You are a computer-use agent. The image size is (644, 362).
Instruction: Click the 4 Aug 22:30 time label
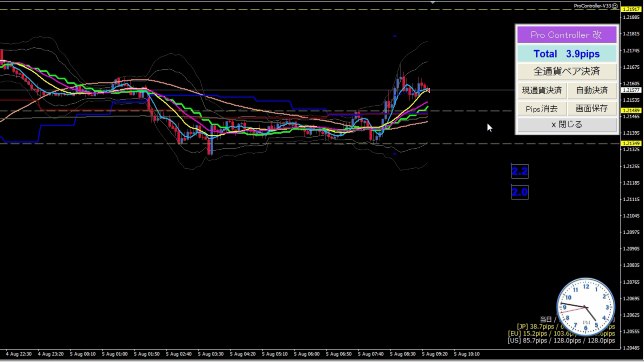(18, 354)
